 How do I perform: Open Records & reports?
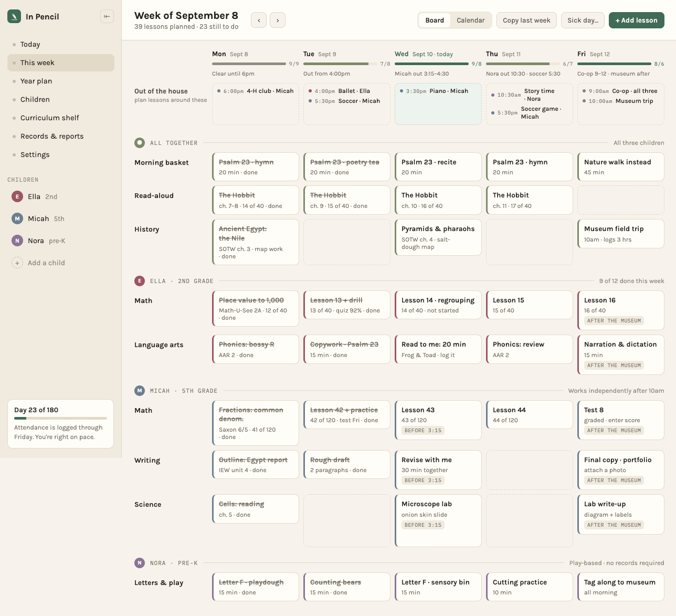click(61, 136)
